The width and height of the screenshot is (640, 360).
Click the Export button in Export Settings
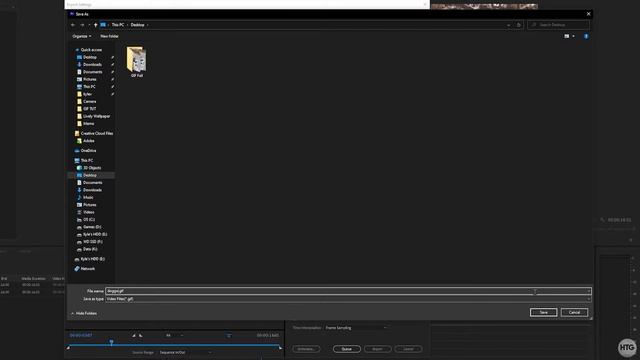click(x=378, y=349)
